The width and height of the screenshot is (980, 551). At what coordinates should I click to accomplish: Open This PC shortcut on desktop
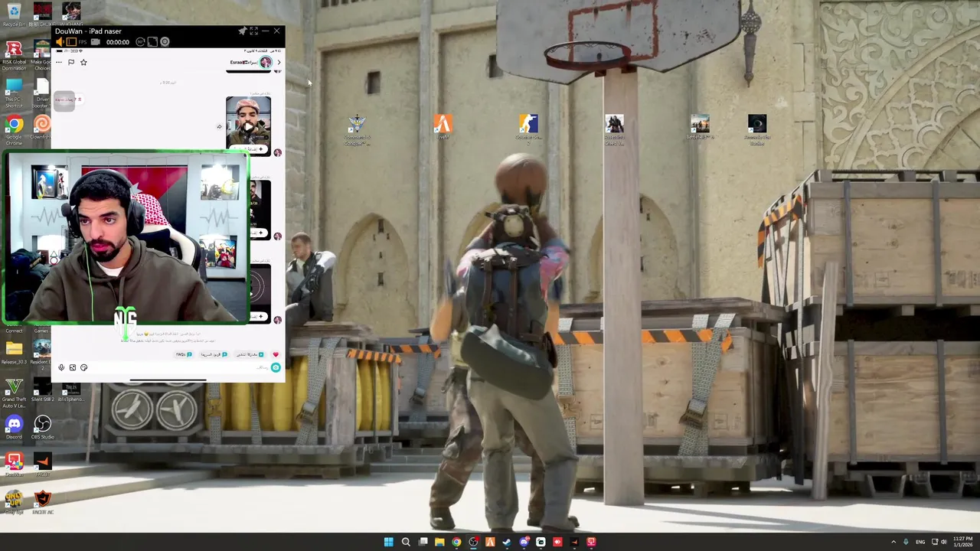coord(14,93)
